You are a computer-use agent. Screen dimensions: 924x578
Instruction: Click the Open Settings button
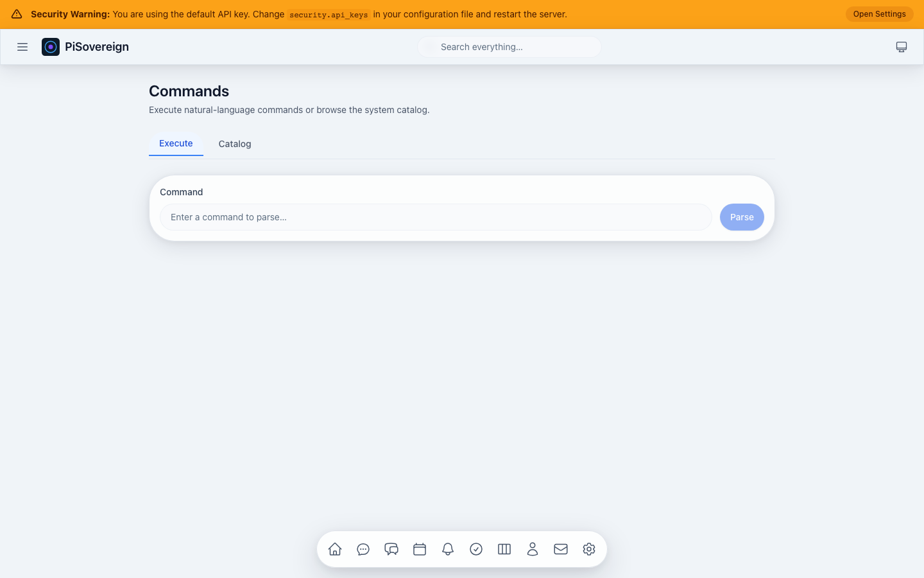(x=879, y=14)
